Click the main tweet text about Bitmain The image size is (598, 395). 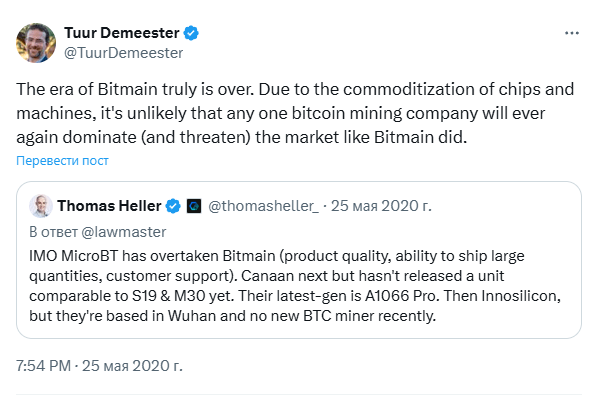pos(295,113)
